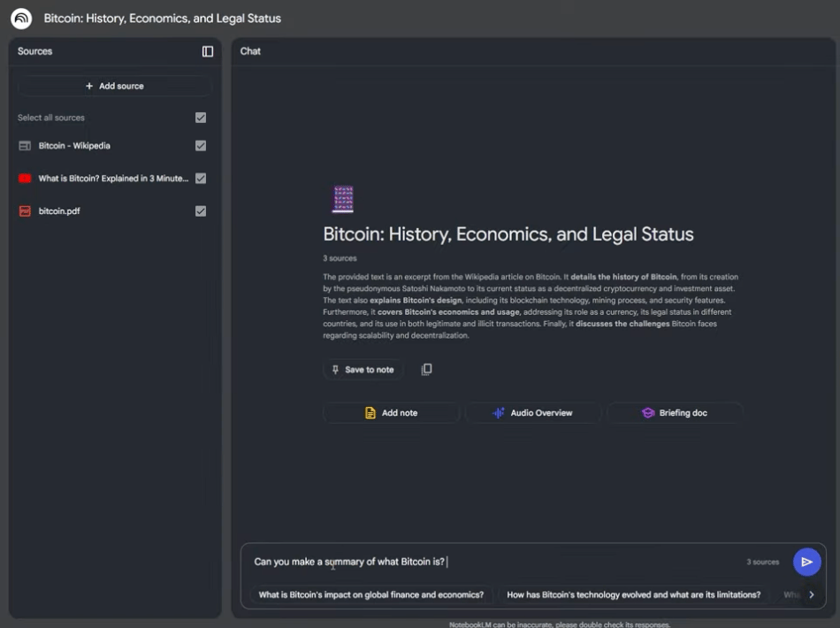Image resolution: width=840 pixels, height=628 pixels.
Task: Click the Add source button
Action: (x=115, y=86)
